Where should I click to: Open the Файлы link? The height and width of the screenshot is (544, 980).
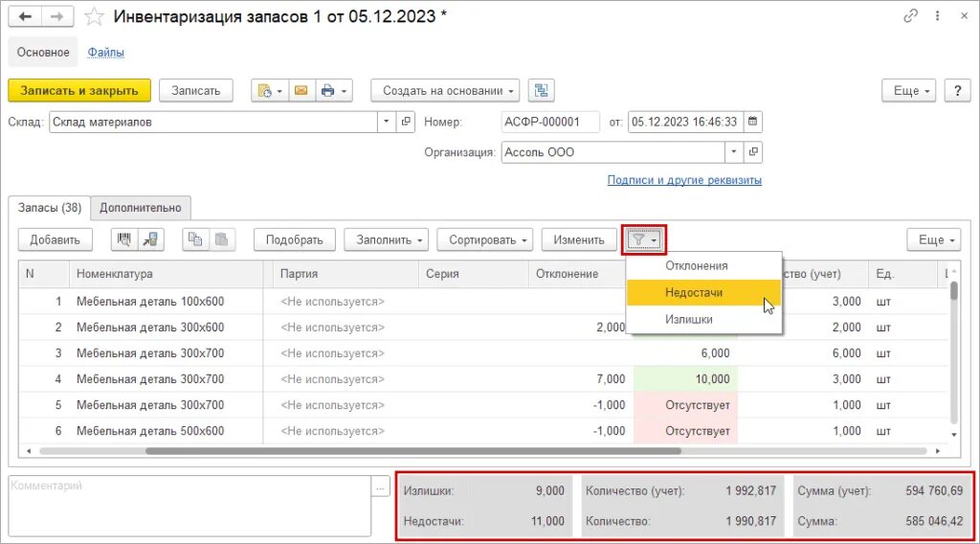point(105,53)
